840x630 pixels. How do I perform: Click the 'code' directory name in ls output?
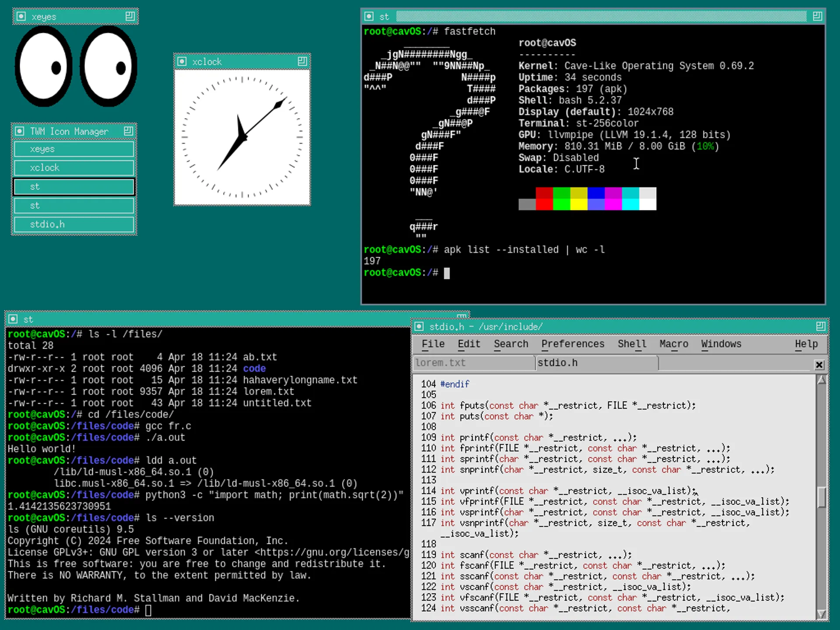254,368
